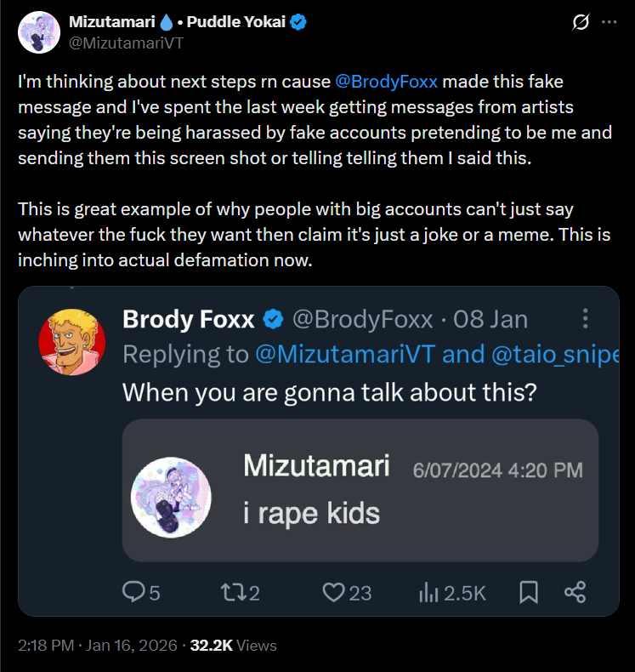The image size is (635, 672).
Task: Click the retweet icon showing 2
Action: click(240, 593)
